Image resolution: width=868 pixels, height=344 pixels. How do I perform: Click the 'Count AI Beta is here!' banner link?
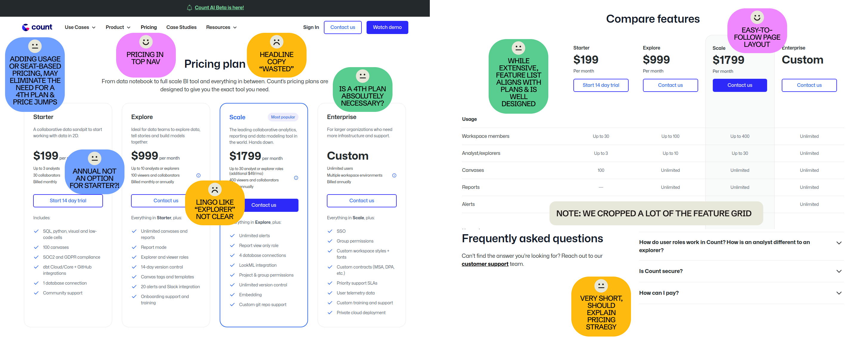click(x=219, y=7)
